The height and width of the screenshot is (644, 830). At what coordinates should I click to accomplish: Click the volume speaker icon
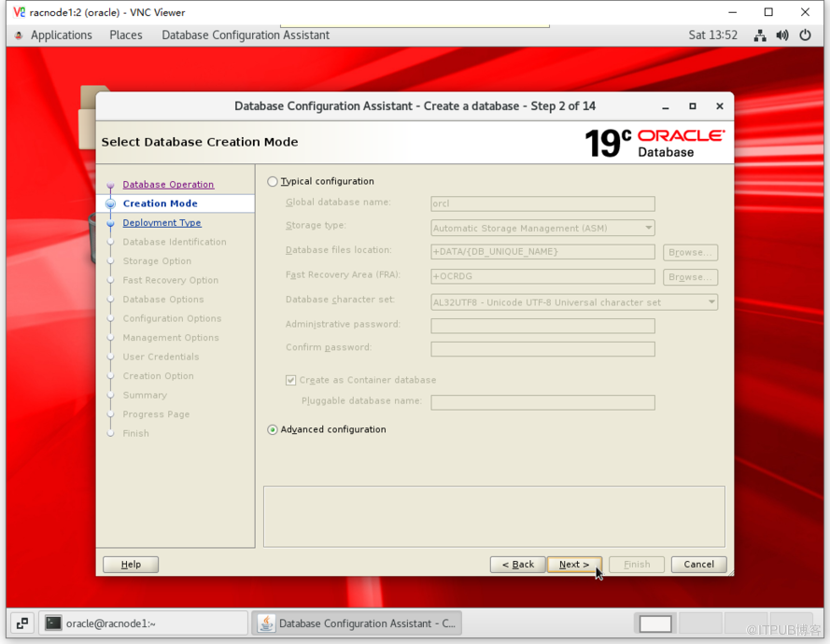pyautogui.click(x=781, y=35)
